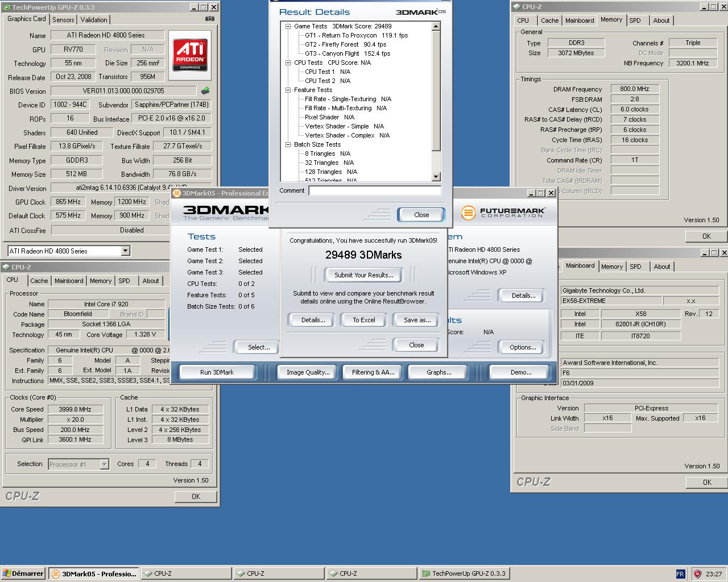Click the EX58-EXTREME model field
728x582 pixels.
pos(611,301)
